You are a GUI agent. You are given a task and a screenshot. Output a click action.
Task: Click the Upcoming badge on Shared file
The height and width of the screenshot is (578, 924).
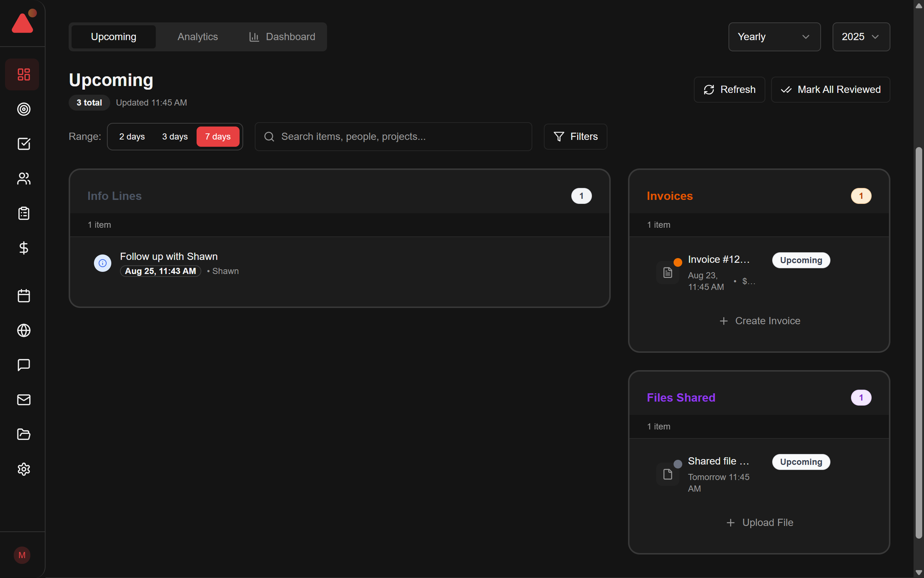pos(801,462)
